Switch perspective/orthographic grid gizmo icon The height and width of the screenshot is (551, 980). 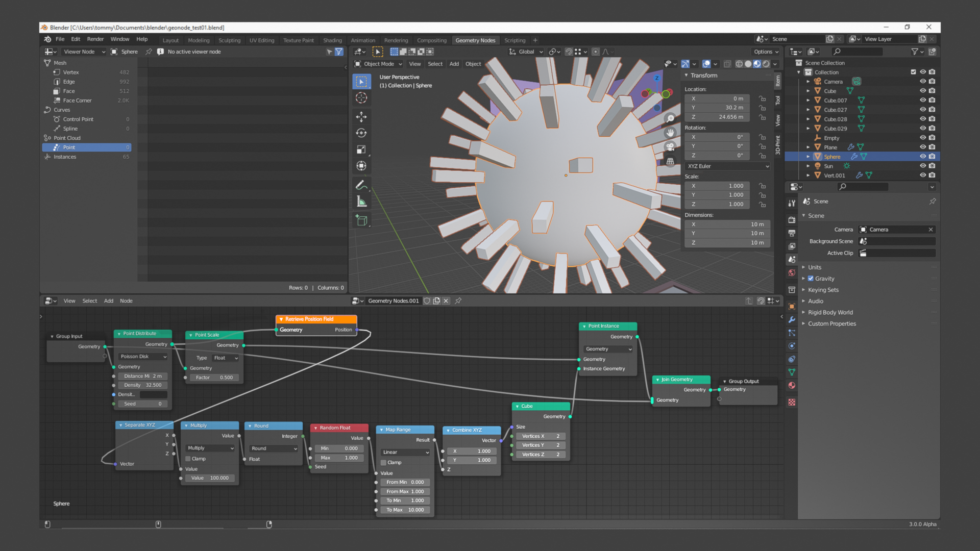tap(670, 161)
